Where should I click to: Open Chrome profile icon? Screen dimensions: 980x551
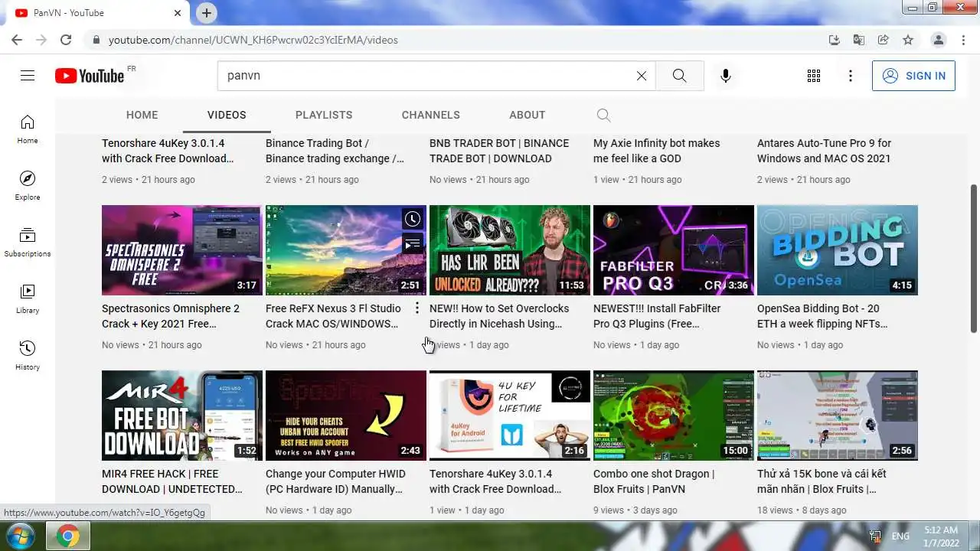938,40
